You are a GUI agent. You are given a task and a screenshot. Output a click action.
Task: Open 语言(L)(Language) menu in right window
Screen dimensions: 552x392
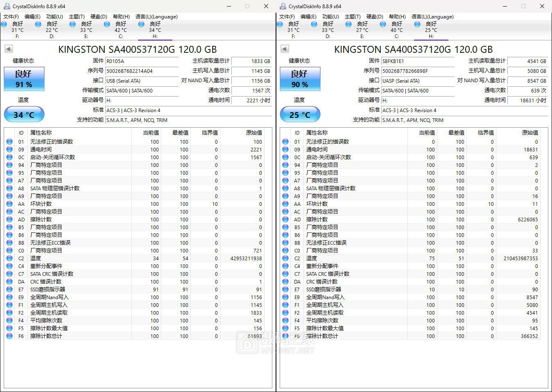point(432,17)
